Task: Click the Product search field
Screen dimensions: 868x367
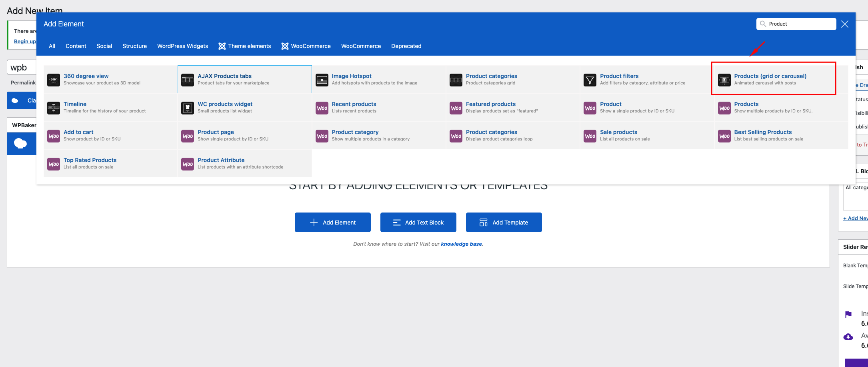Action: tap(796, 24)
